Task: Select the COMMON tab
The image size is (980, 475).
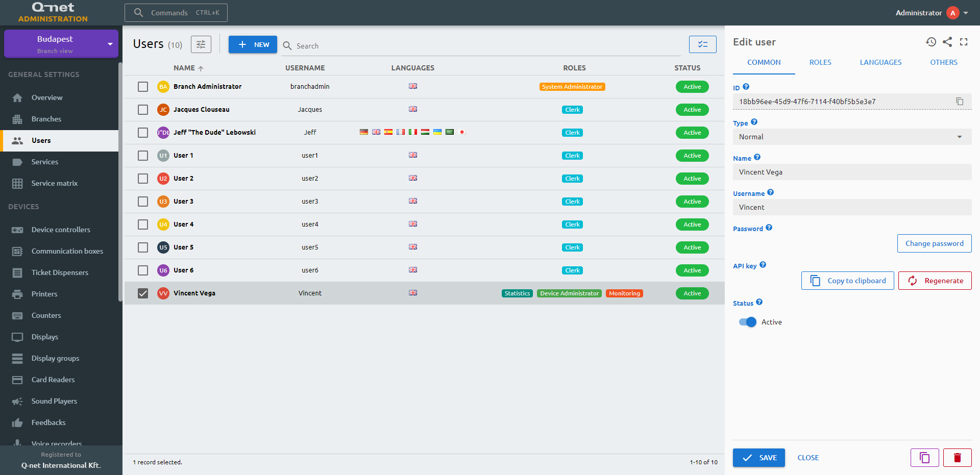Action: [764, 62]
